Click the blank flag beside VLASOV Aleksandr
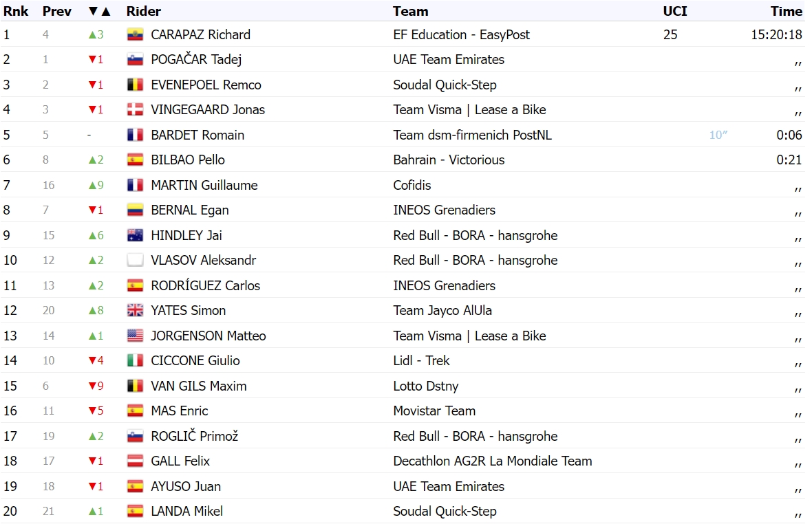This screenshot has height=524, width=812. [x=135, y=260]
